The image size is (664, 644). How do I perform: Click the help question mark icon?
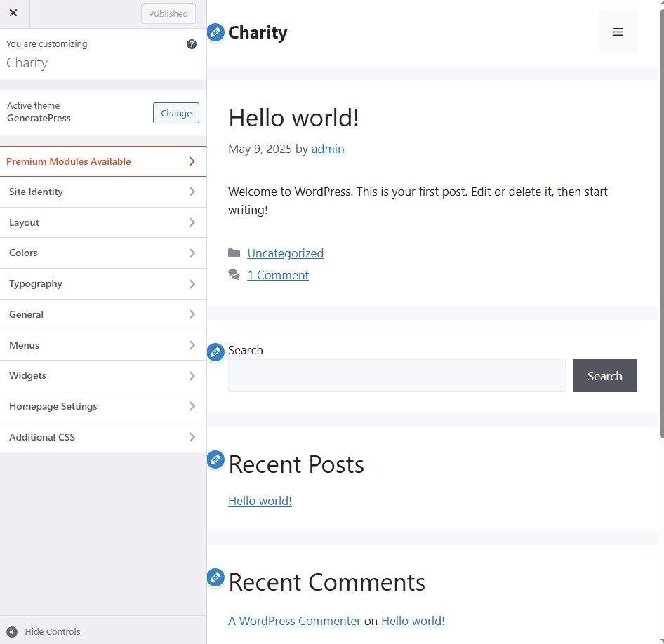coord(192,44)
